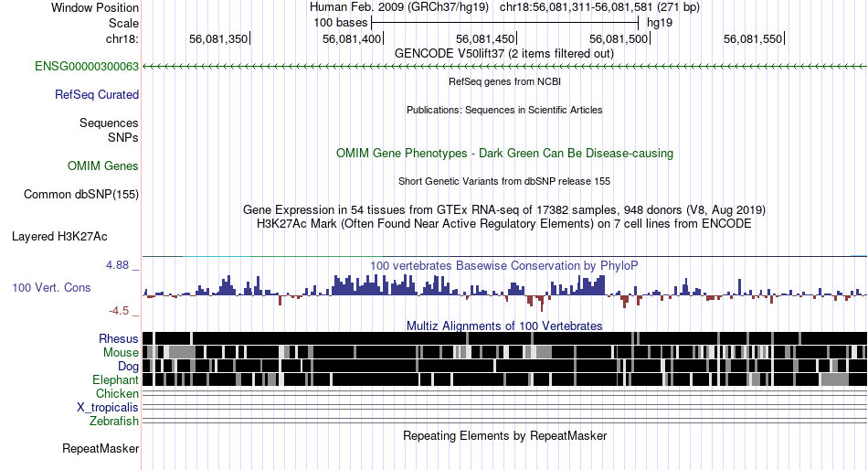Click Publications: Sequences in Scientific Articles title

pos(504,110)
